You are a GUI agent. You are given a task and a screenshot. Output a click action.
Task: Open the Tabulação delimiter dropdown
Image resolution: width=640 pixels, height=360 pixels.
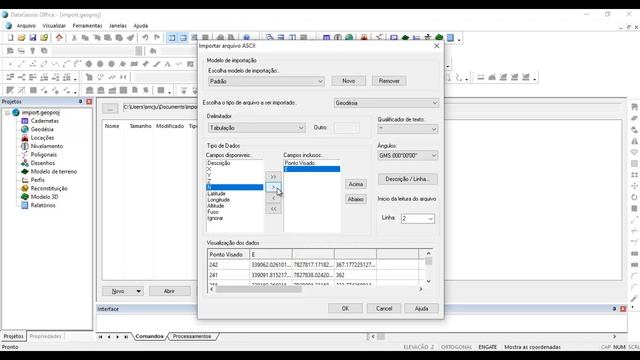257,128
